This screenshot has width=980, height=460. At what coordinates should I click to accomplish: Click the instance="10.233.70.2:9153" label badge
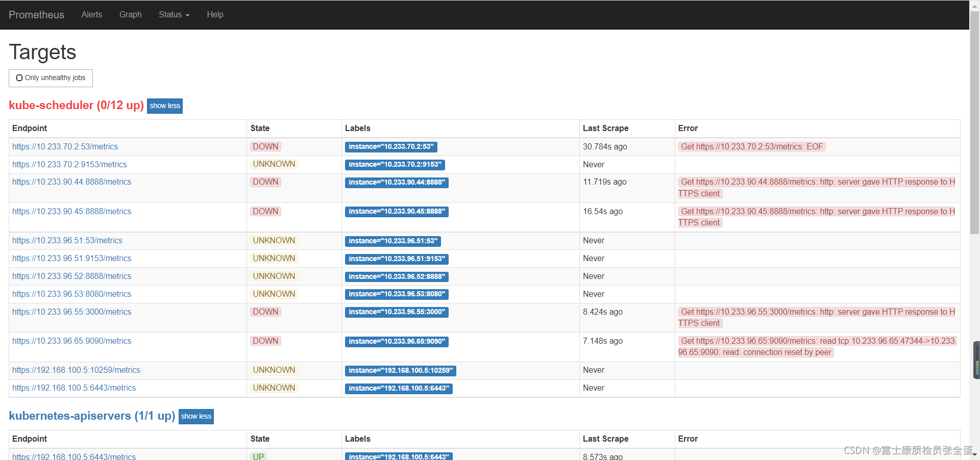[x=395, y=165]
